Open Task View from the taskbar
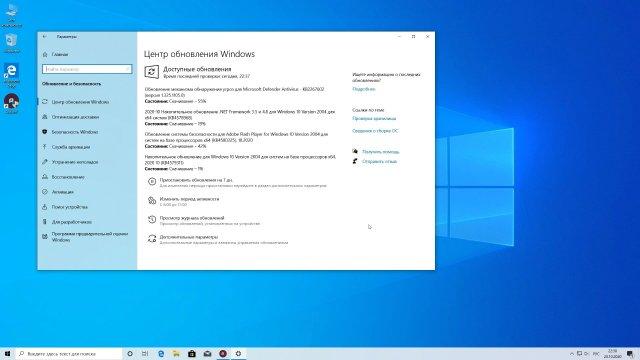640x360 pixels. coord(145,353)
